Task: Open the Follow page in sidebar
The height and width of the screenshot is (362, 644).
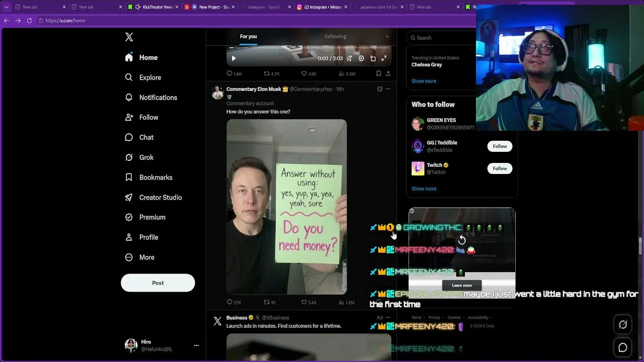Action: pos(142,118)
